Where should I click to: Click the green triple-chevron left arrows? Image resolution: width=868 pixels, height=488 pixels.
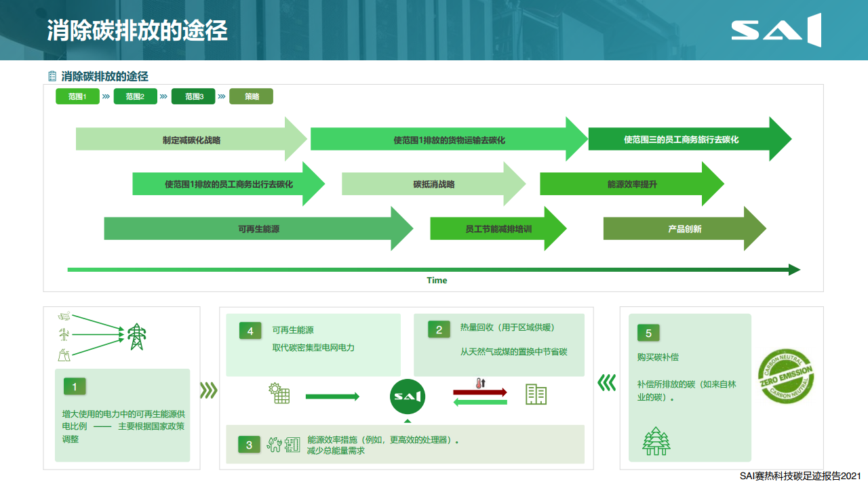[x=606, y=383]
